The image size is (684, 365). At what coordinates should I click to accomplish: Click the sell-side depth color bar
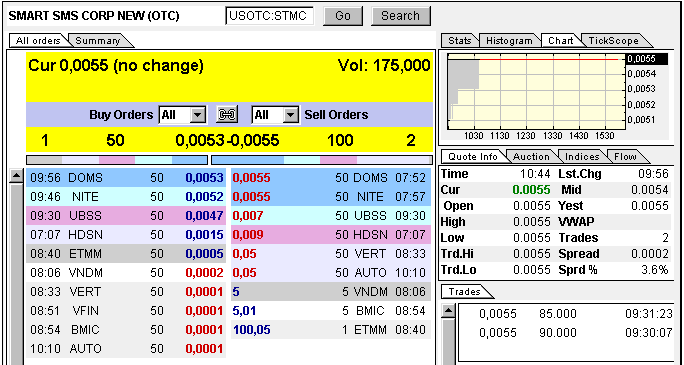(x=322, y=160)
